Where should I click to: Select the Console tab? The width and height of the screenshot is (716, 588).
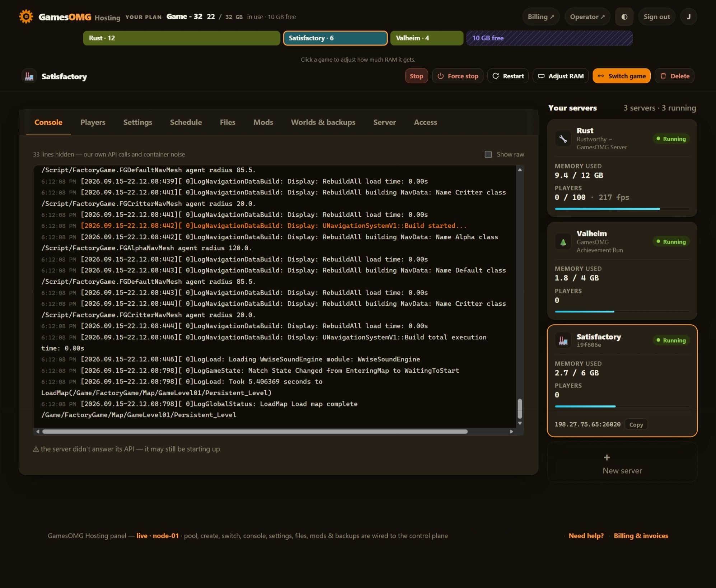48,122
